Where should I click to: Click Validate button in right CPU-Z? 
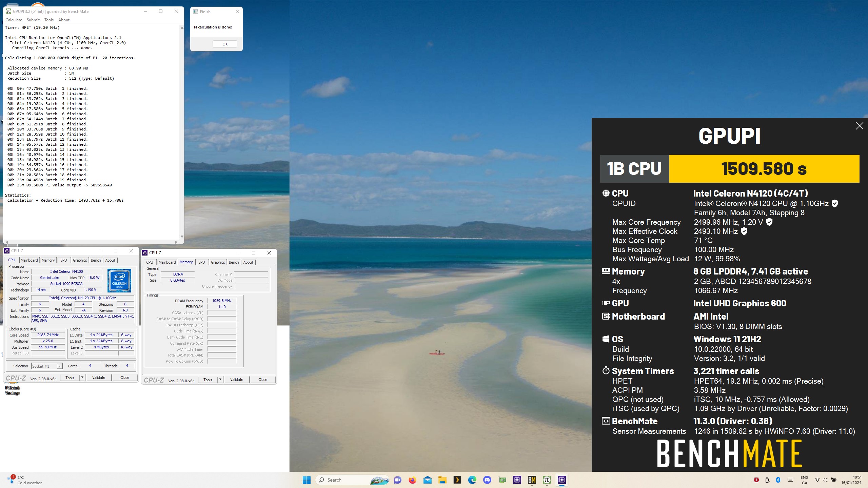tap(237, 380)
